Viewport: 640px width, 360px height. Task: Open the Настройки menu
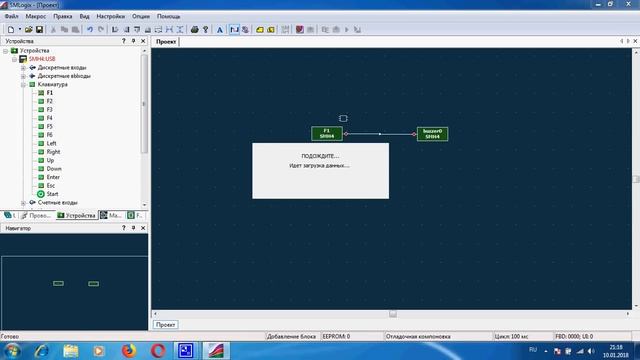111,16
